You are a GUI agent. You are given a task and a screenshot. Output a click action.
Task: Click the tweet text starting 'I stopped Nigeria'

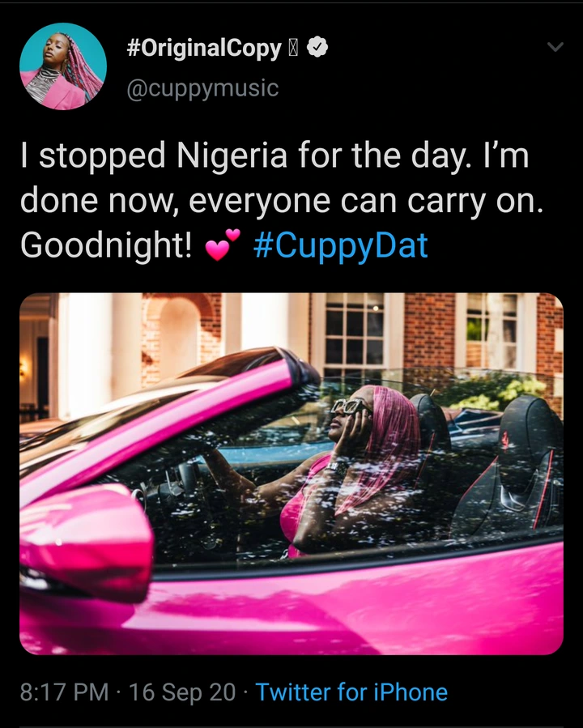click(281, 200)
